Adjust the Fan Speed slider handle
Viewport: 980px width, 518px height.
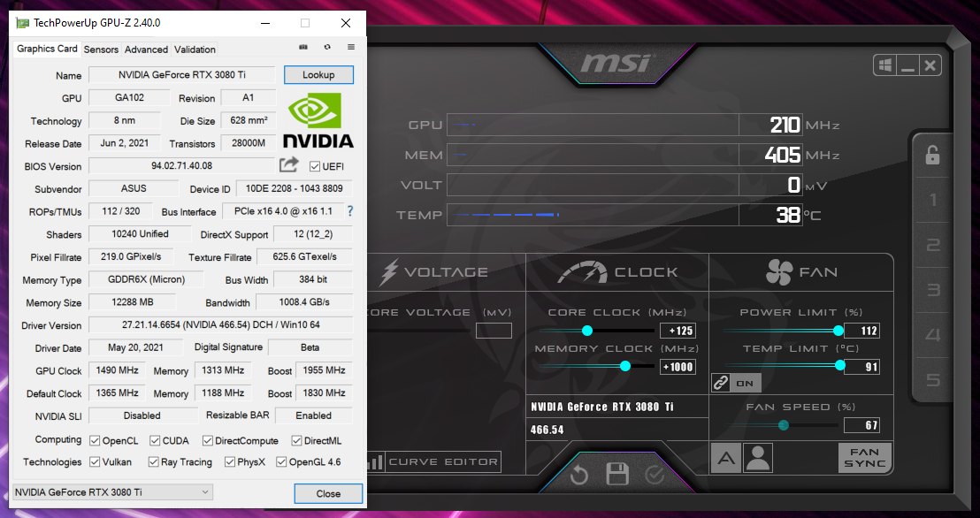coord(783,425)
